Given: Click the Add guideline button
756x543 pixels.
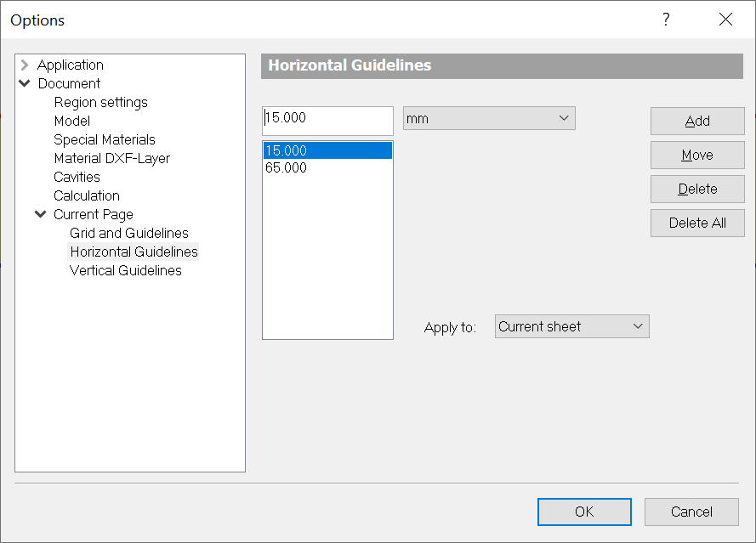Looking at the screenshot, I should coord(697,121).
